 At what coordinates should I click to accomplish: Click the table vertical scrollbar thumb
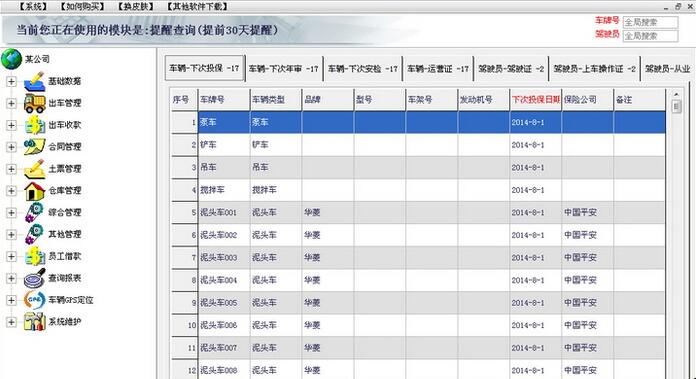click(676, 107)
